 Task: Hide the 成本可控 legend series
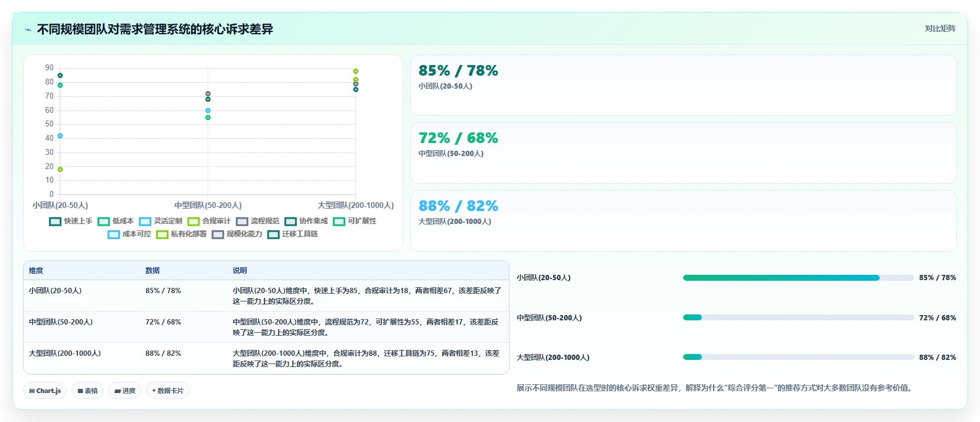pyautogui.click(x=129, y=234)
